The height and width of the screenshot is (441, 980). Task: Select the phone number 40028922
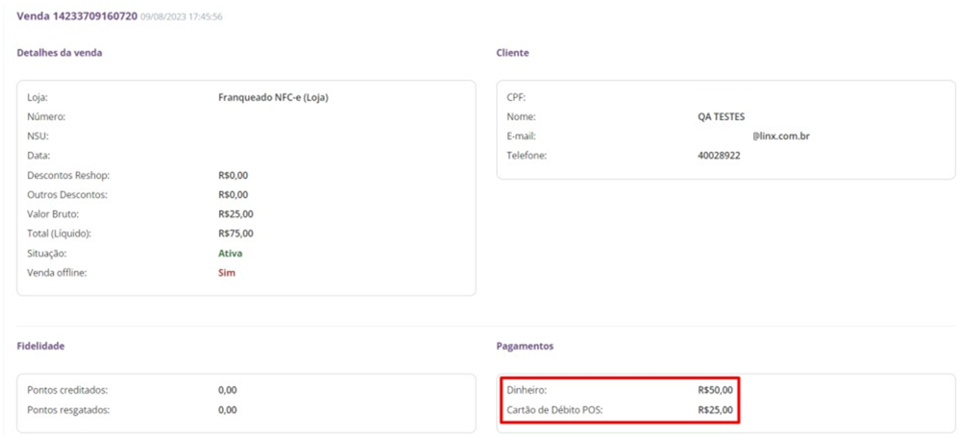[719, 156]
